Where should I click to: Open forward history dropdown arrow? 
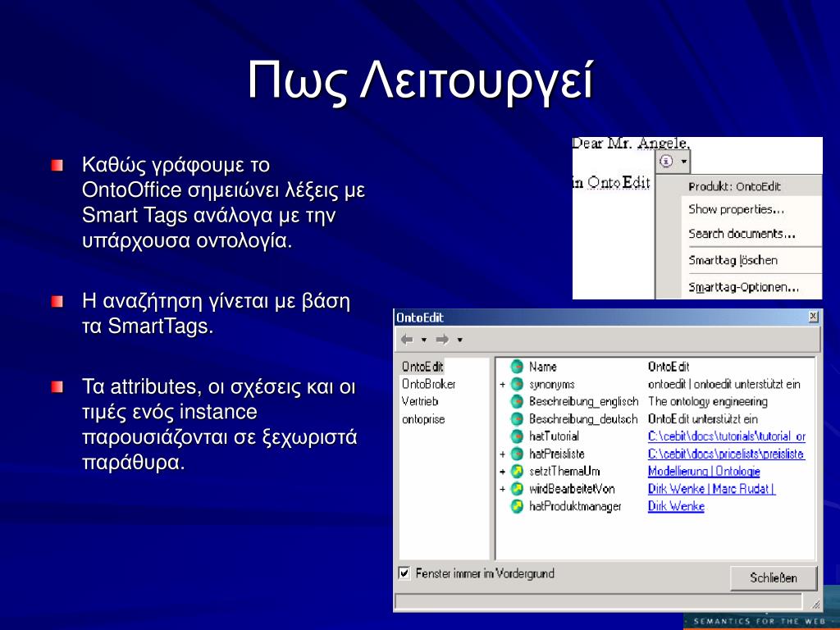point(459,340)
